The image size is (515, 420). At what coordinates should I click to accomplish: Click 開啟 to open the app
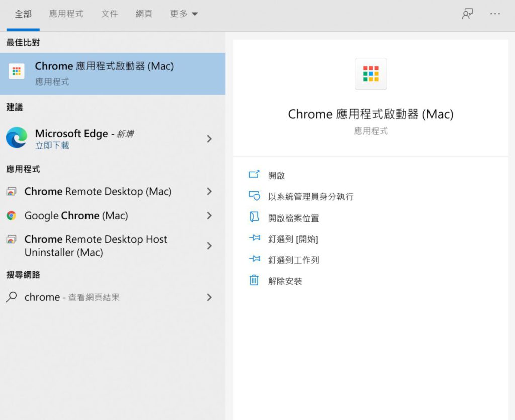[276, 175]
